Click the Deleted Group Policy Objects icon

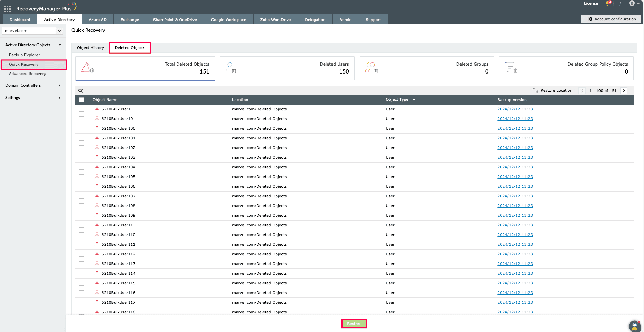[x=511, y=68]
